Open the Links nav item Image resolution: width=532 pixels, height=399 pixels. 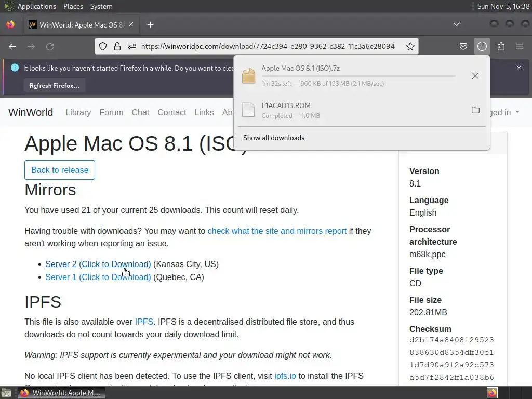tap(204, 112)
